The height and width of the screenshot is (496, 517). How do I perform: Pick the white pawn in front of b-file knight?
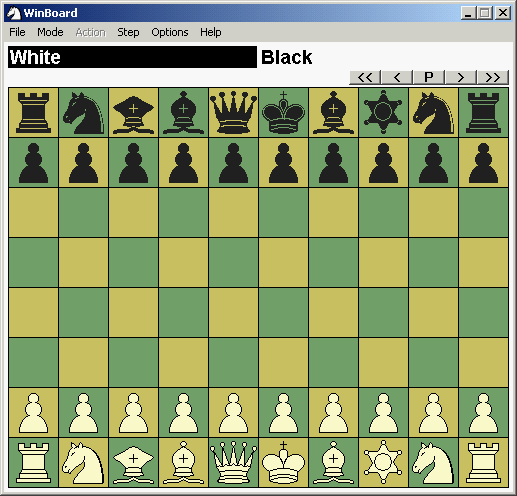point(83,413)
